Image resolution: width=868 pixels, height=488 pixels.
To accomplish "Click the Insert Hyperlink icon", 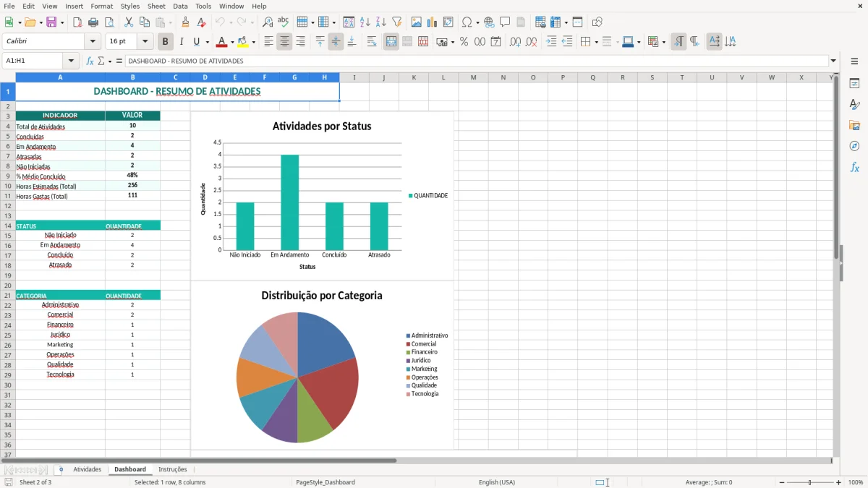I will click(x=490, y=22).
